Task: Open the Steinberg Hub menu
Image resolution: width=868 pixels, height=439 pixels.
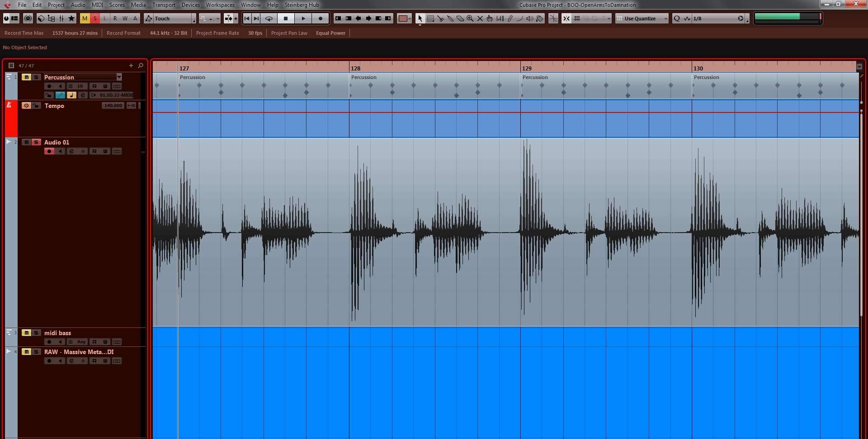Action: 302,5
